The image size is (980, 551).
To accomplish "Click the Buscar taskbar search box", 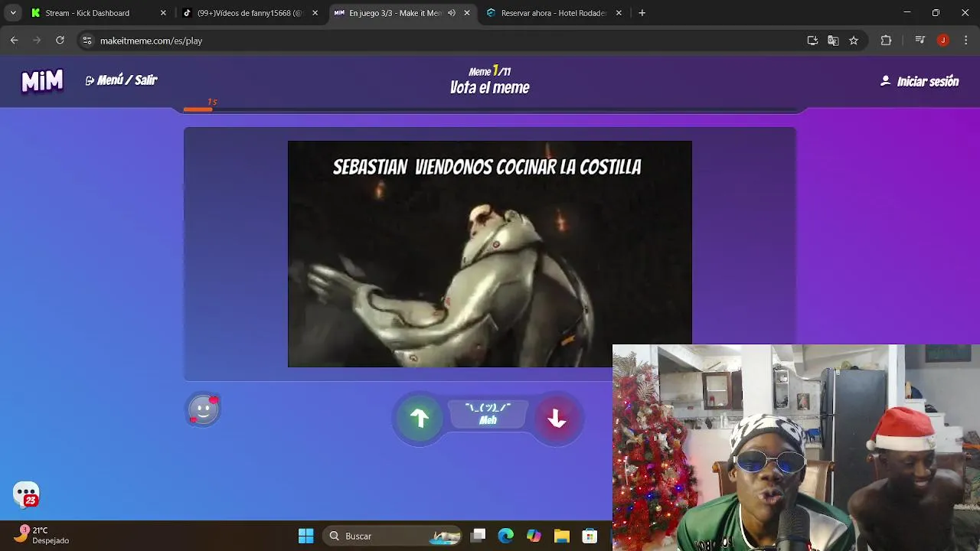I will [x=393, y=536].
